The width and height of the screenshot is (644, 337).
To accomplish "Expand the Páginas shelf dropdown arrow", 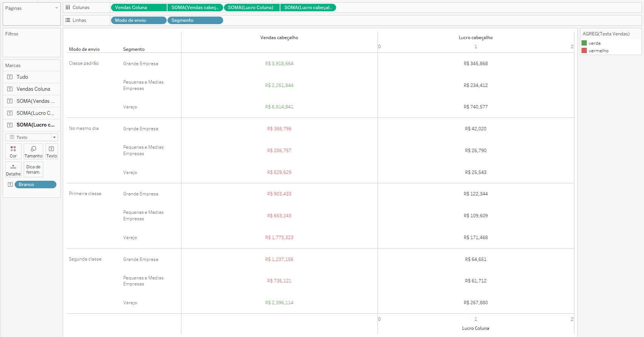I will pyautogui.click(x=57, y=8).
